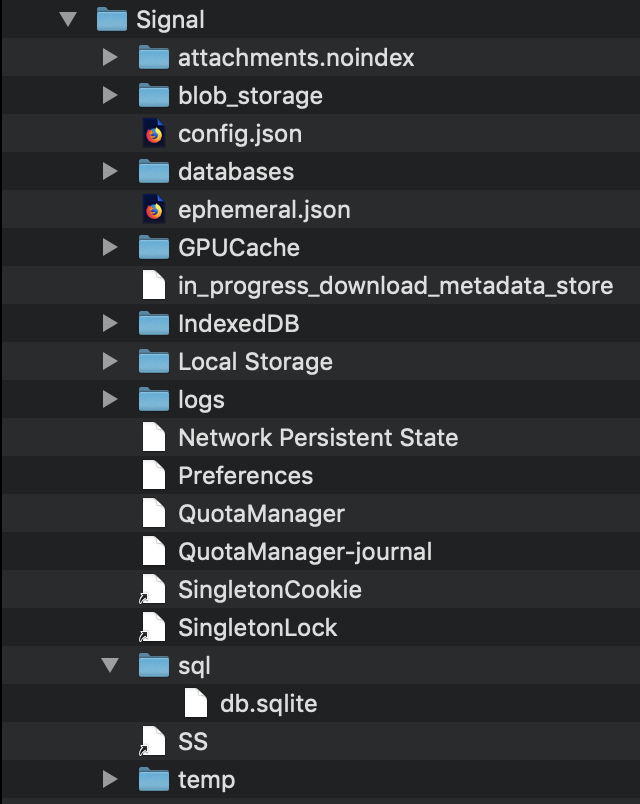Expand the temp folder triangle

110,779
